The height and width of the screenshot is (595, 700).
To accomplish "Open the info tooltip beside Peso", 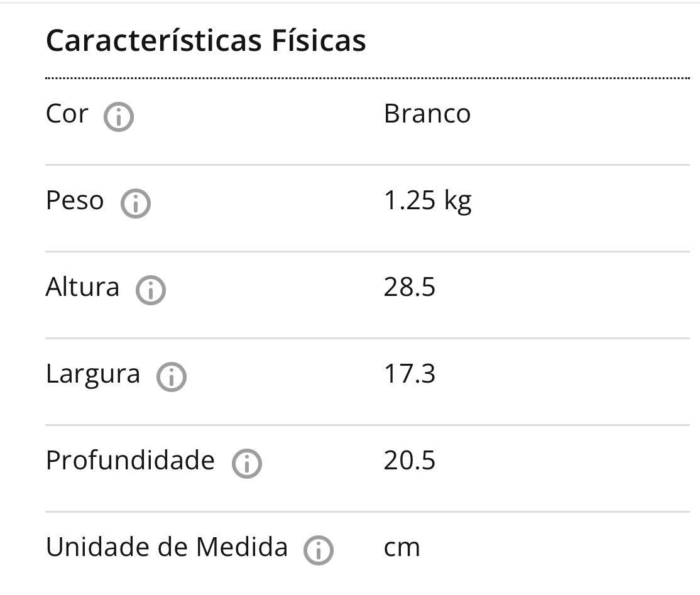I will pos(136,204).
